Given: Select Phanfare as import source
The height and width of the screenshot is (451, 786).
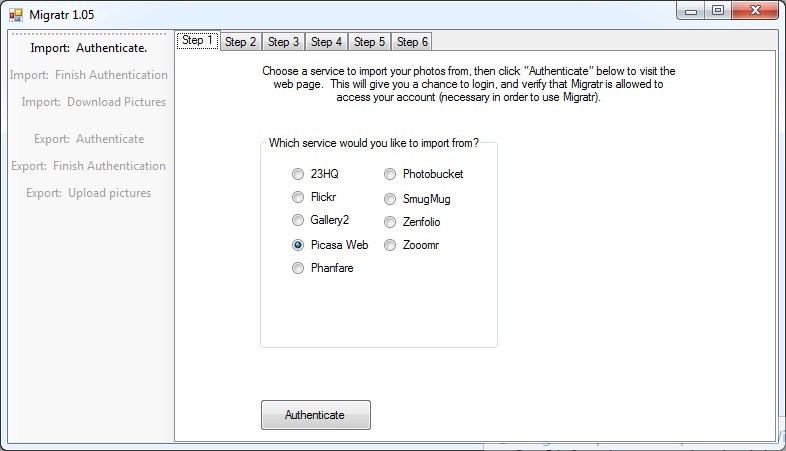Looking at the screenshot, I should 298,268.
